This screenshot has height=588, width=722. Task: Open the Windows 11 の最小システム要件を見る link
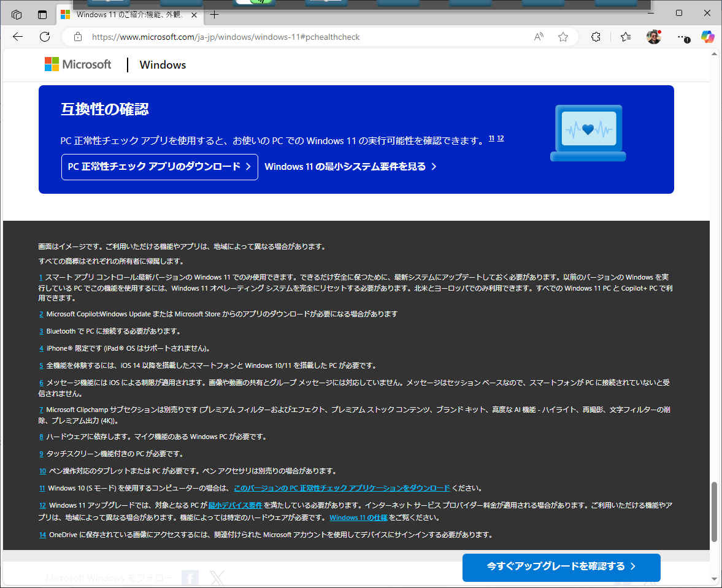(x=350, y=167)
